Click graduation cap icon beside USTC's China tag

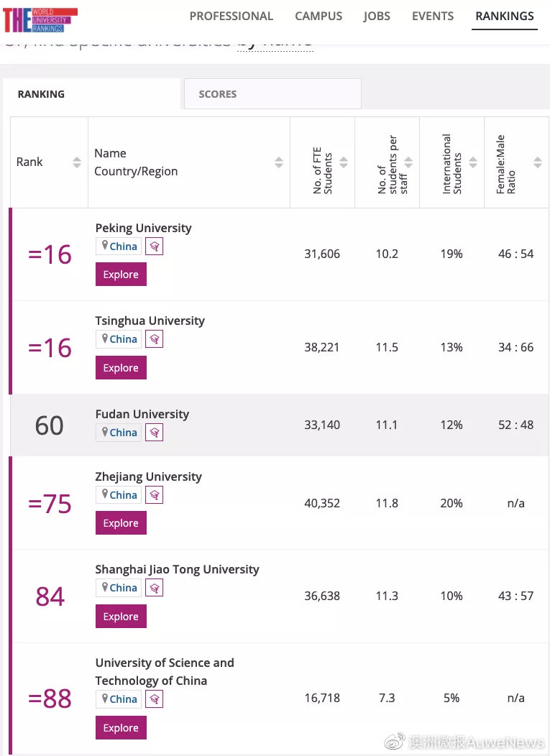(154, 699)
